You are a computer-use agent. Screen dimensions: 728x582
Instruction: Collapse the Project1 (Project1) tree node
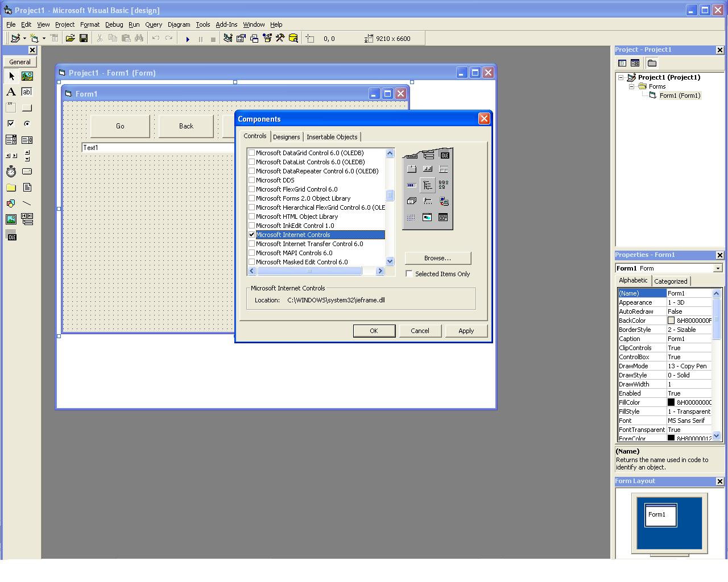(x=621, y=77)
